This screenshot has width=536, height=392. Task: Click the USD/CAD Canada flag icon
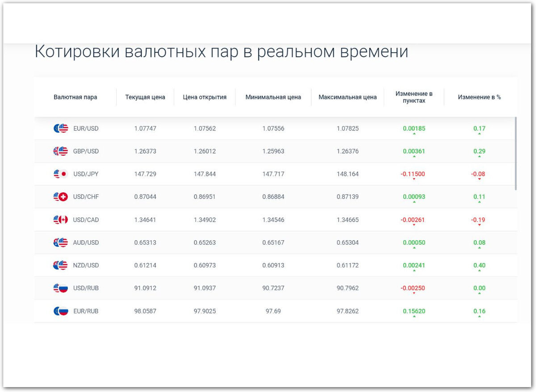tap(60, 219)
